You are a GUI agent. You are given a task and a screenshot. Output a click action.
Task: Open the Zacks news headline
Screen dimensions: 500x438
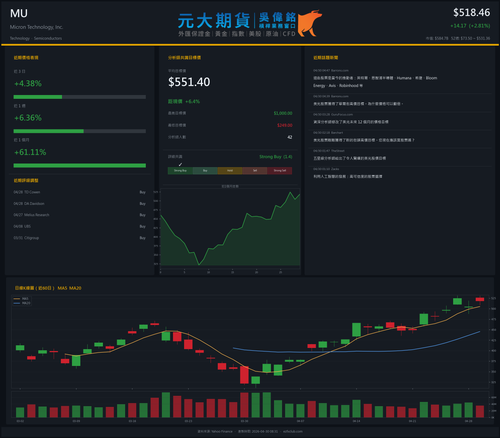click(348, 176)
